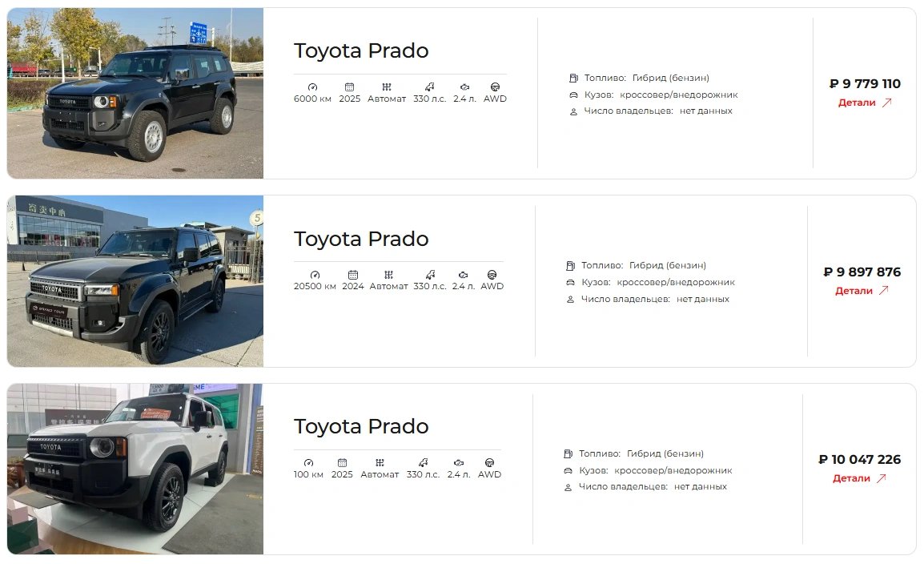Click the fuel pump icon in the first listing
This screenshot has width=924, height=564.
573,78
